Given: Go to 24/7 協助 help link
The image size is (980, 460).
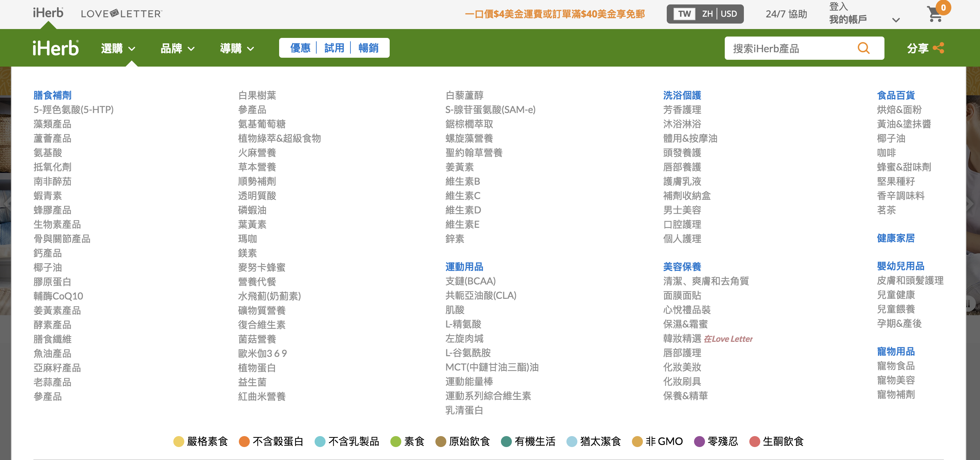Looking at the screenshot, I should [786, 14].
